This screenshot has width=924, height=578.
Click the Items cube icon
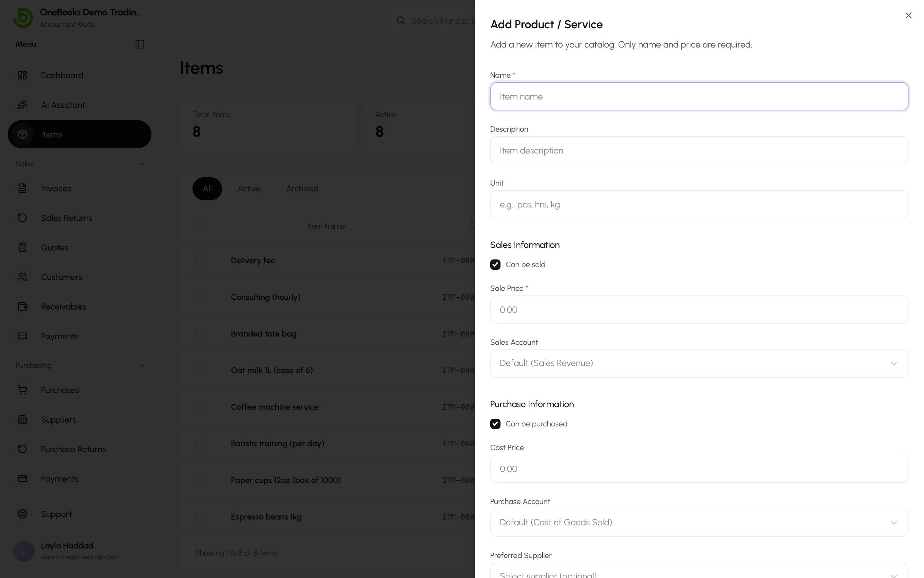click(22, 134)
